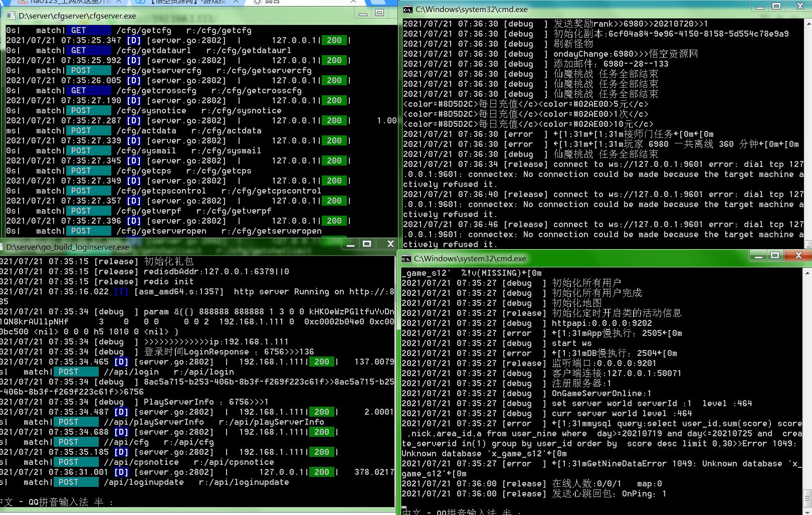
Task: Click the '//api/login' request path
Action: pos(131,372)
